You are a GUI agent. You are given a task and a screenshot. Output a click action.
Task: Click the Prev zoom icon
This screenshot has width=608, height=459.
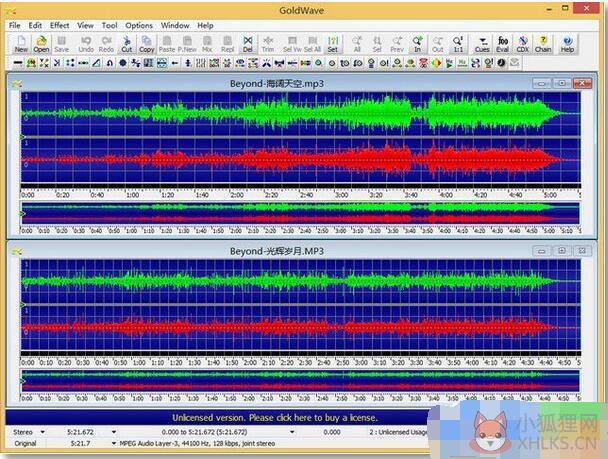pos(397,44)
